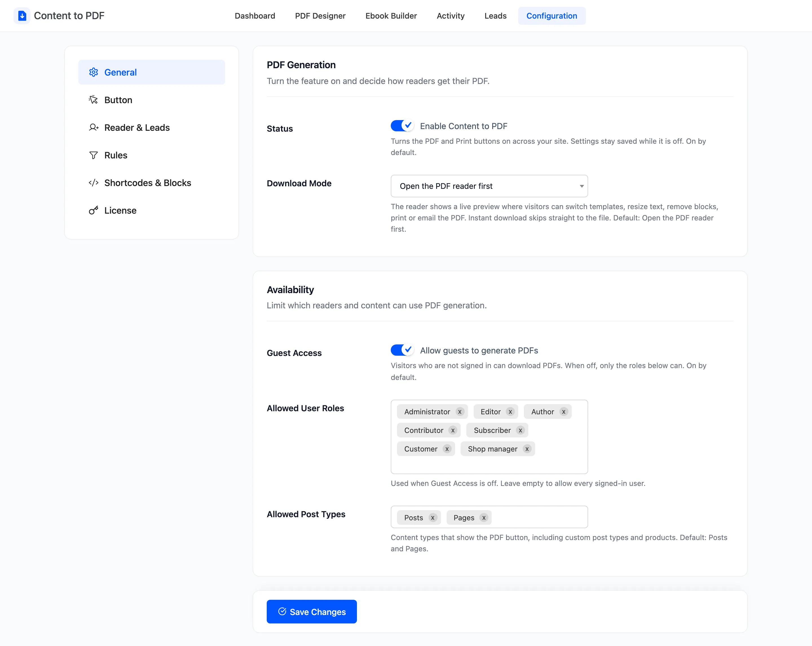Open the Reader & Leads section
The height and width of the screenshot is (646, 812).
[x=151, y=128]
